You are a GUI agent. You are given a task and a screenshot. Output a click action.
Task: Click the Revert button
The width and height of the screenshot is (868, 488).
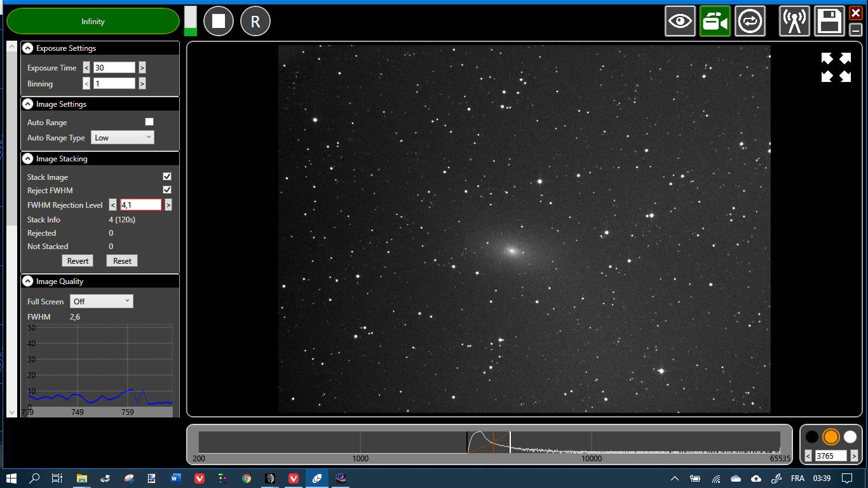click(x=78, y=261)
